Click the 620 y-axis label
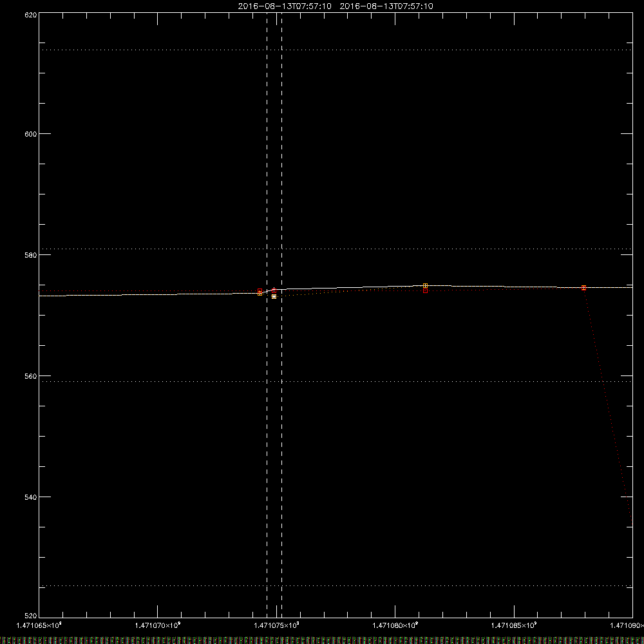This screenshot has width=644, height=644. coord(31,15)
